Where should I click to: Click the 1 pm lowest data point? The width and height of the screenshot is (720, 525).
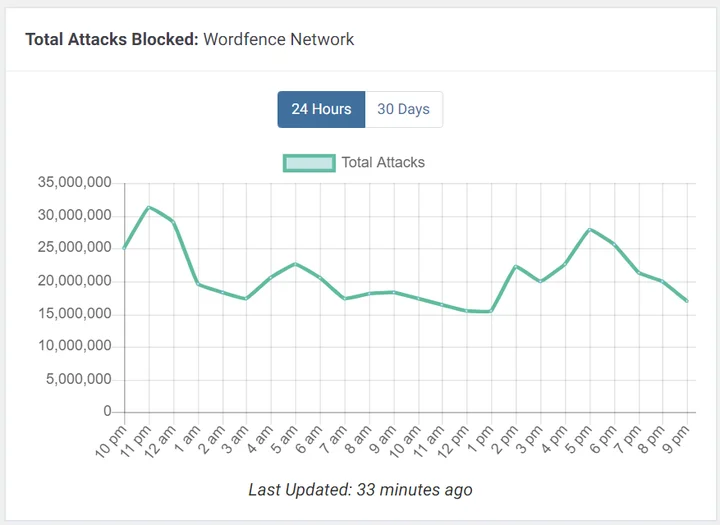click(x=490, y=311)
